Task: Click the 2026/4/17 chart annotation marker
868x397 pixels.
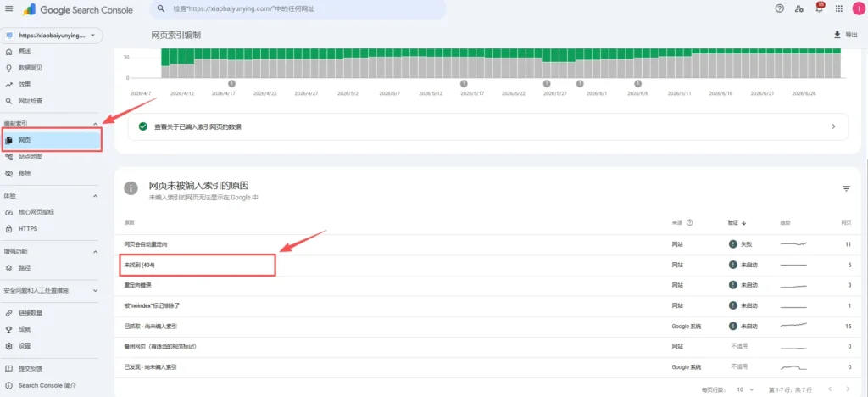Action: [x=231, y=84]
